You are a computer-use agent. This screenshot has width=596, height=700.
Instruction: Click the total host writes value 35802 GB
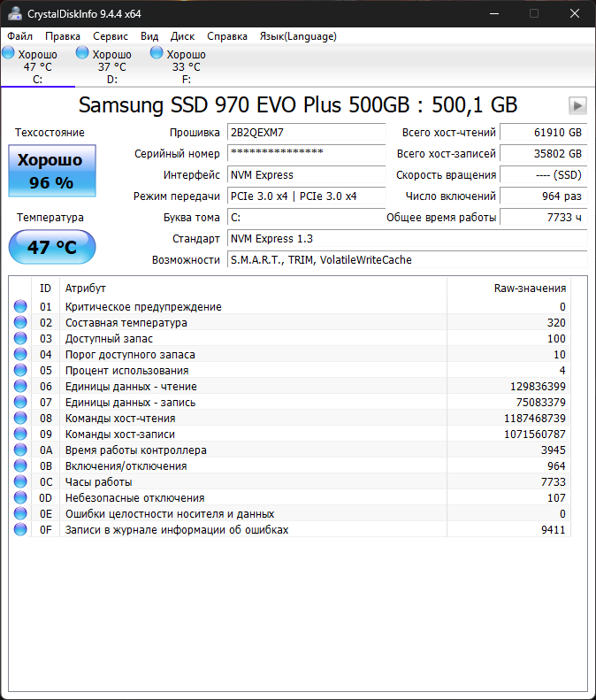point(543,154)
